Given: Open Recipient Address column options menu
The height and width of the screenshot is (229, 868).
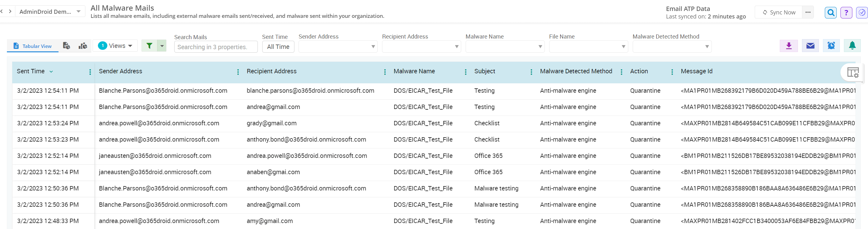Looking at the screenshot, I should 385,72.
